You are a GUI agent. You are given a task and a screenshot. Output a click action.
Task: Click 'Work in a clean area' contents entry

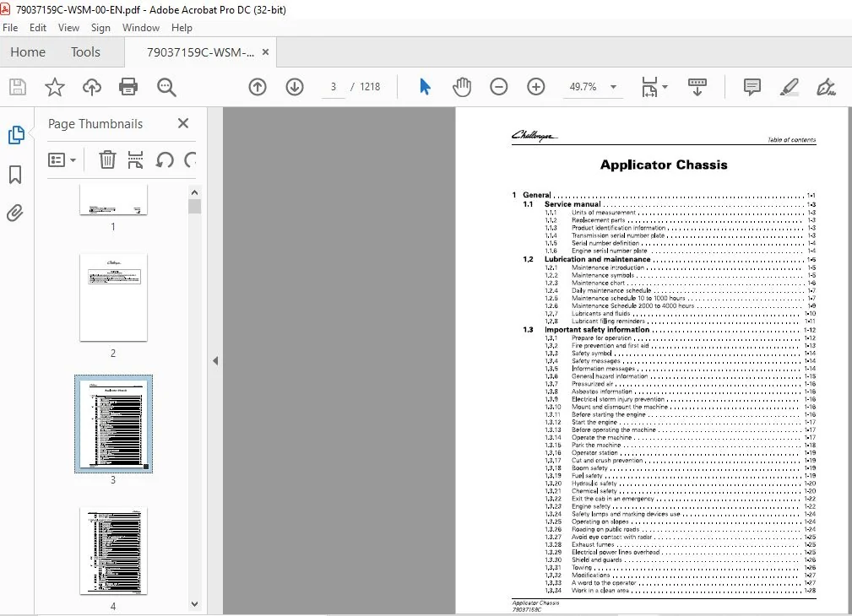(x=600, y=591)
